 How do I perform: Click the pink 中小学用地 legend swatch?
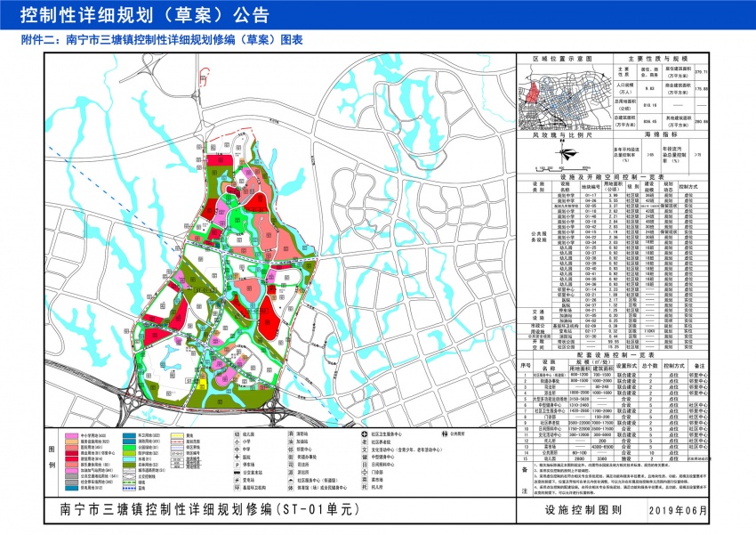tap(72, 435)
